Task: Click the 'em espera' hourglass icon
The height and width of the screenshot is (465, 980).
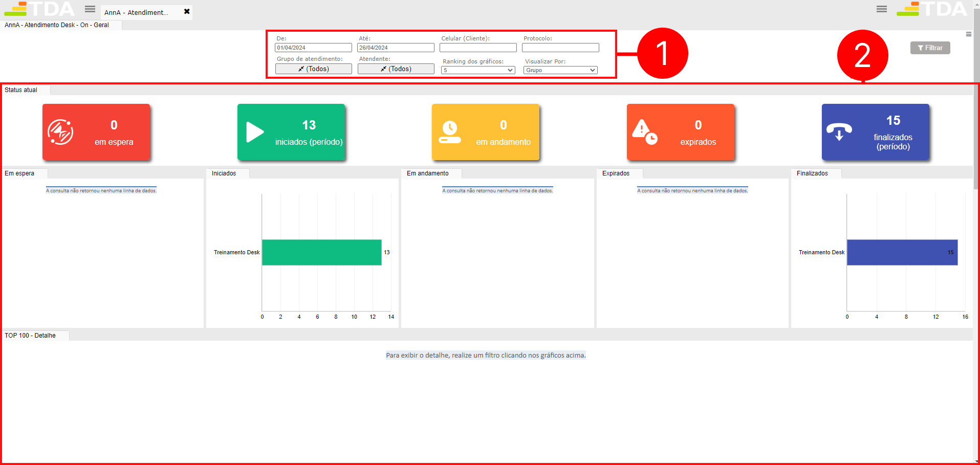Action: (x=60, y=132)
